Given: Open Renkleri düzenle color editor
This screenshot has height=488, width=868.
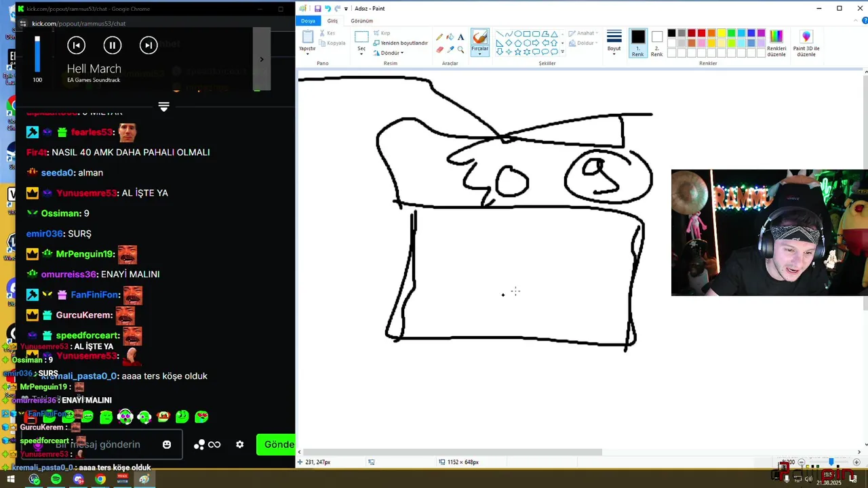Looking at the screenshot, I should pyautogui.click(x=776, y=43).
